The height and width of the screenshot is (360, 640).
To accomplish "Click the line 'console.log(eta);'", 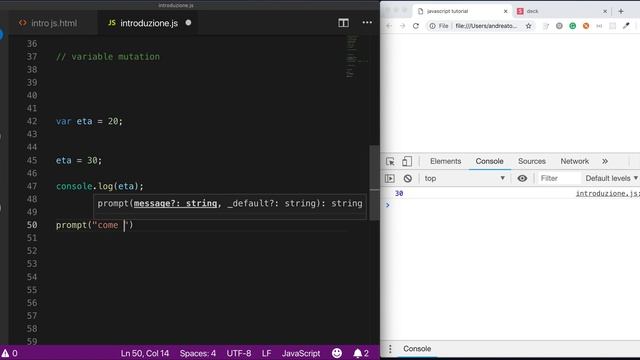I will (x=100, y=186).
